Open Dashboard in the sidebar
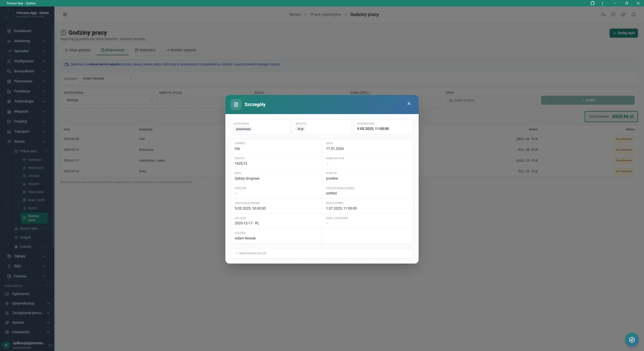Image resolution: width=644 pixels, height=351 pixels. tap(23, 31)
